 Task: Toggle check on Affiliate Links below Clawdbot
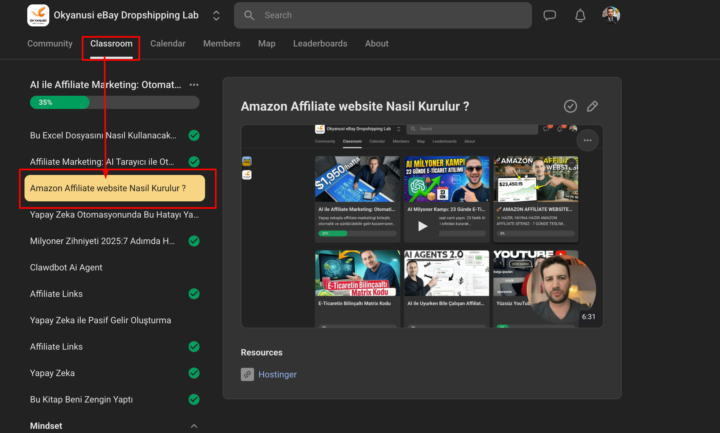pyautogui.click(x=194, y=294)
